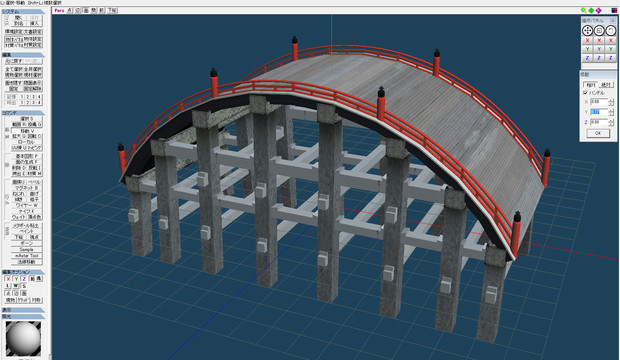Click the move handle icon in operation panel
This screenshot has height=360, width=620.
(587, 30)
